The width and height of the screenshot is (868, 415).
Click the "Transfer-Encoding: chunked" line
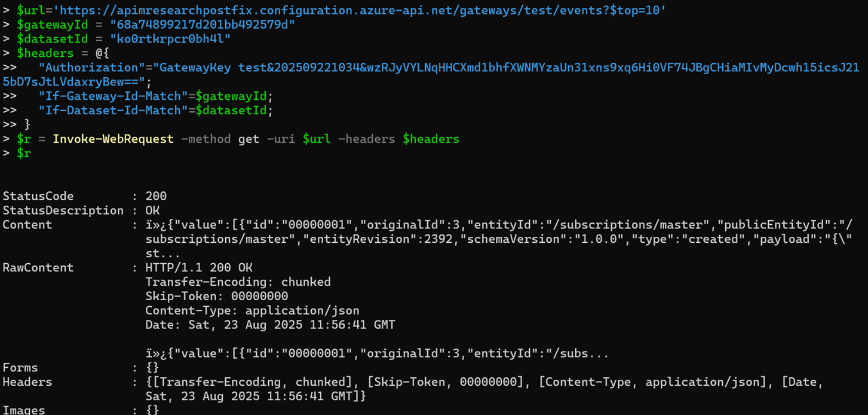(238, 282)
